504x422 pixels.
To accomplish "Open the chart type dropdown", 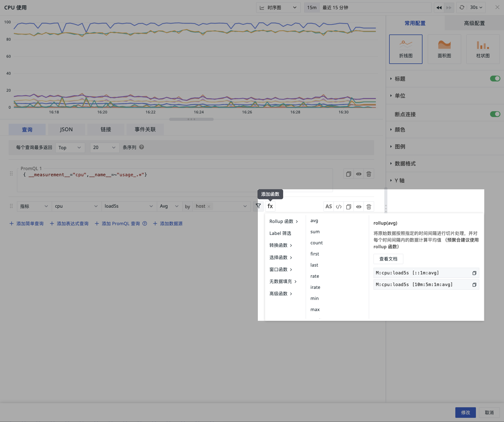I will pos(278,8).
